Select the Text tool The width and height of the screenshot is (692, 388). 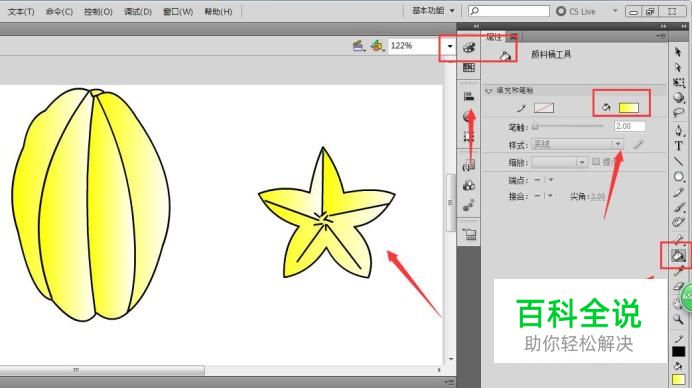[679, 146]
